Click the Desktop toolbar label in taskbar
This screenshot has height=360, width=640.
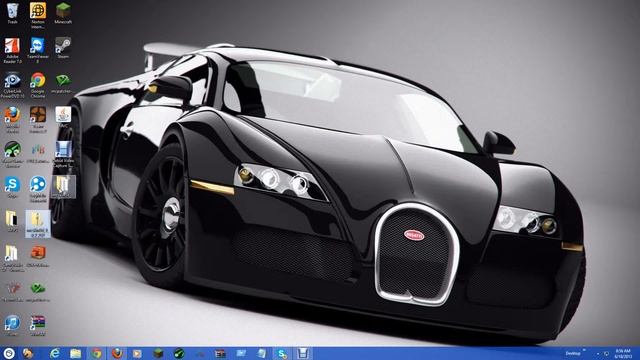[x=573, y=353]
